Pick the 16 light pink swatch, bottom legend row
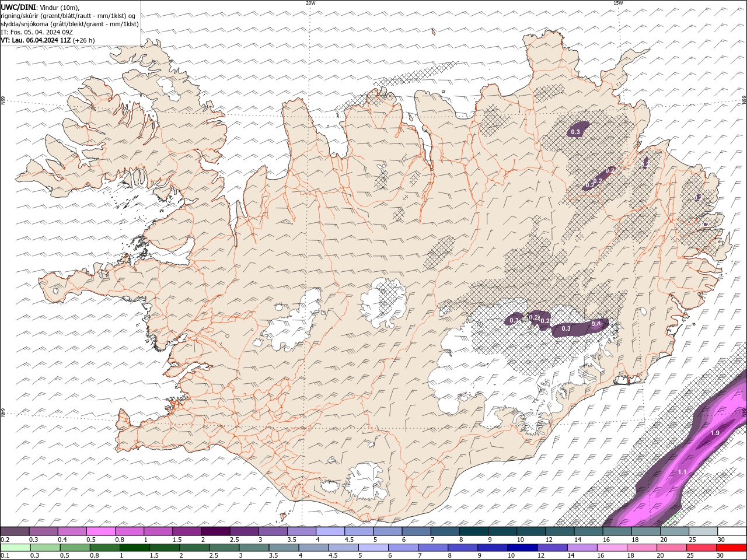This screenshot has height=560, width=747. tap(612, 547)
